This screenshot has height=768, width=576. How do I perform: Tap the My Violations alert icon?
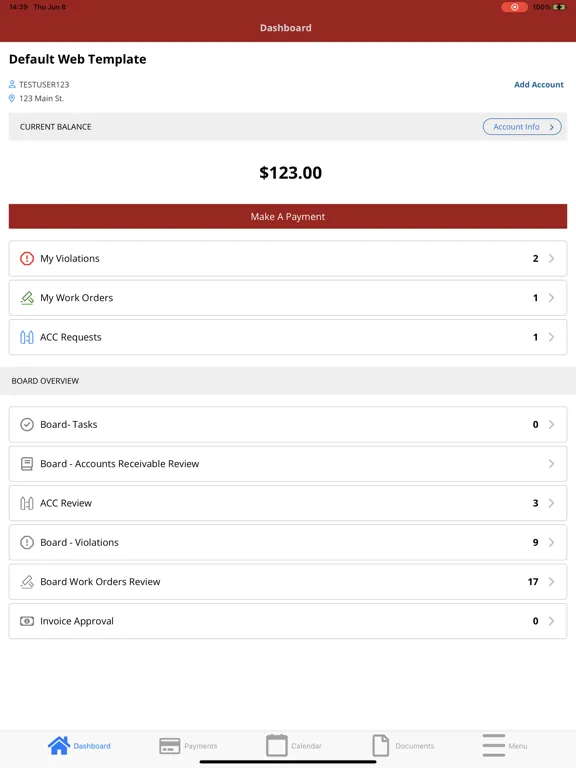[x=26, y=258]
